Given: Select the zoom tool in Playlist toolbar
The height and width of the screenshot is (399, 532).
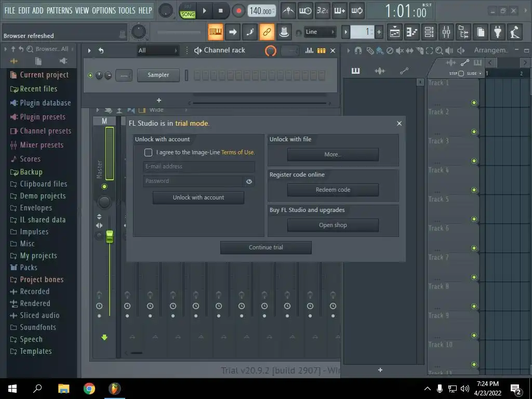Looking at the screenshot, I should (439, 50).
